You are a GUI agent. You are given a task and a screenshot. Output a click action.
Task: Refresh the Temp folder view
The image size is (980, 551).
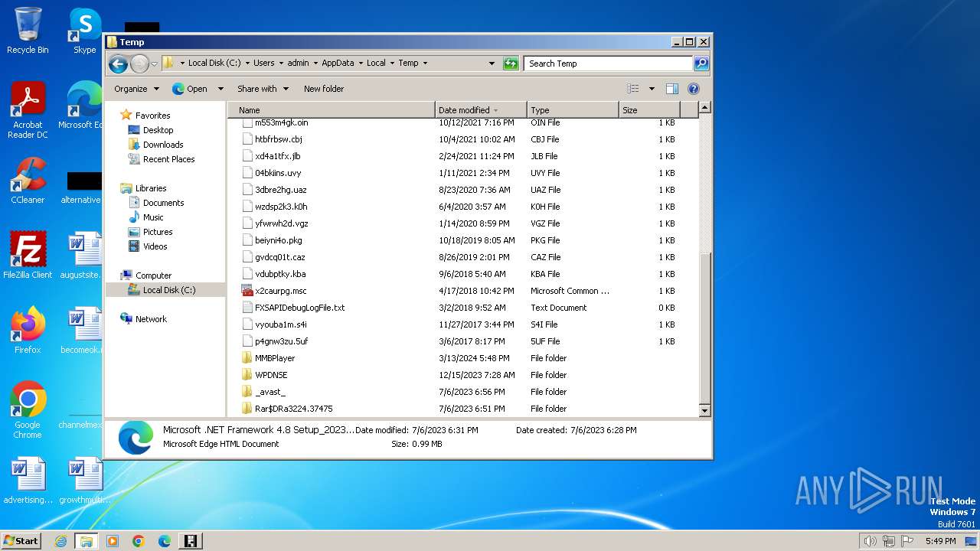(511, 64)
